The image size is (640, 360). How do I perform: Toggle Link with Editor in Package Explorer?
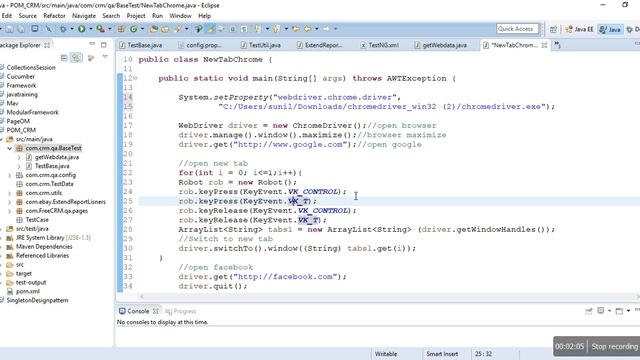[x=76, y=58]
